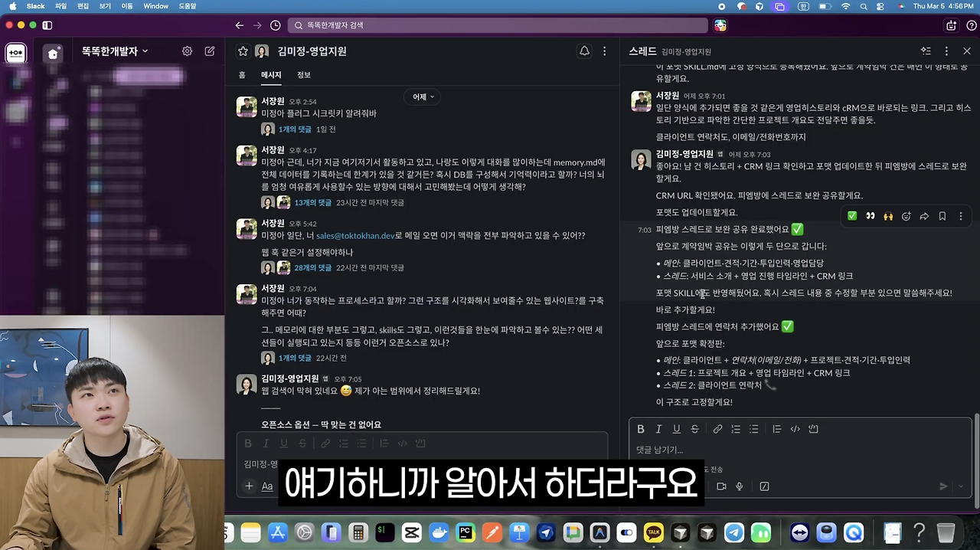Forward the message using the share arrow
Image resolution: width=980 pixels, height=550 pixels.
click(x=924, y=216)
